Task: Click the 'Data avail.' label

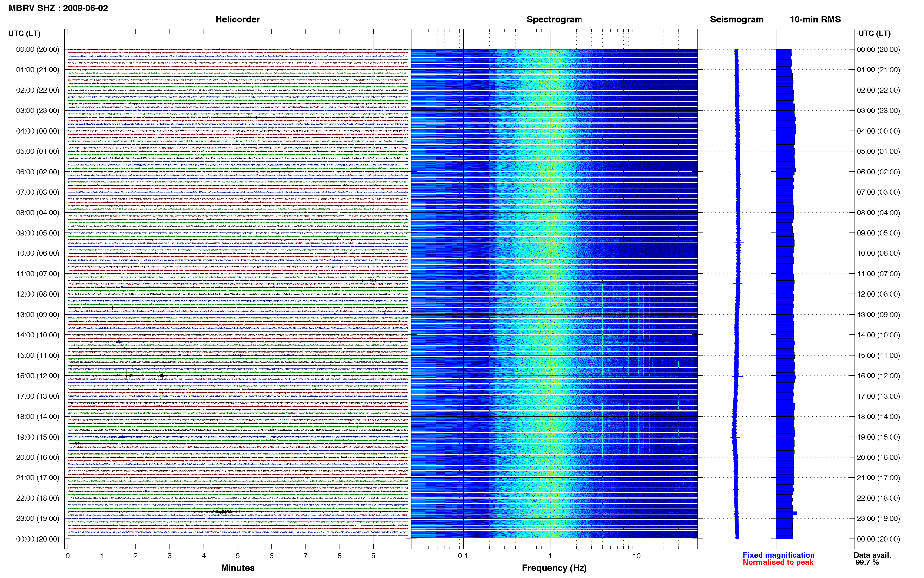Action: pyautogui.click(x=872, y=555)
